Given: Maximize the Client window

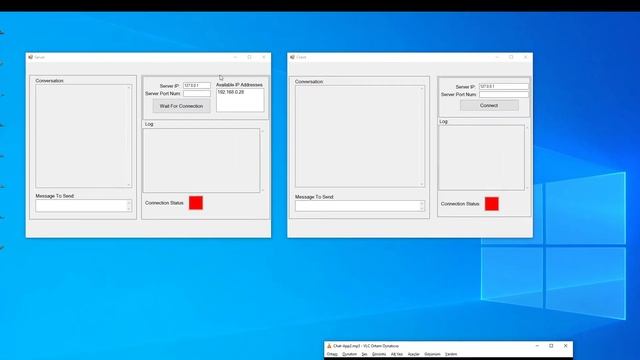Looking at the screenshot, I should (511, 57).
